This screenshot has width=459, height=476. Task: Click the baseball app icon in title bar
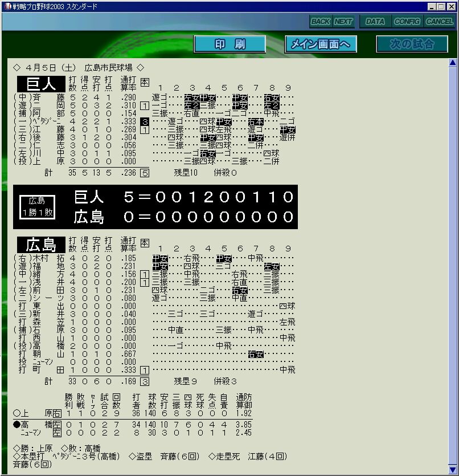tap(7, 6)
